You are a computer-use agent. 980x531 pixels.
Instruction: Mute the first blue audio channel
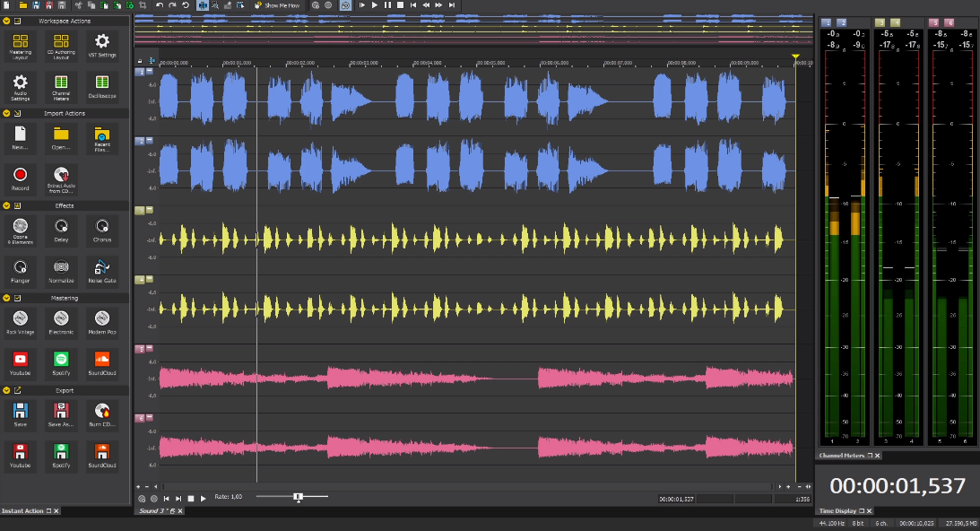(149, 72)
